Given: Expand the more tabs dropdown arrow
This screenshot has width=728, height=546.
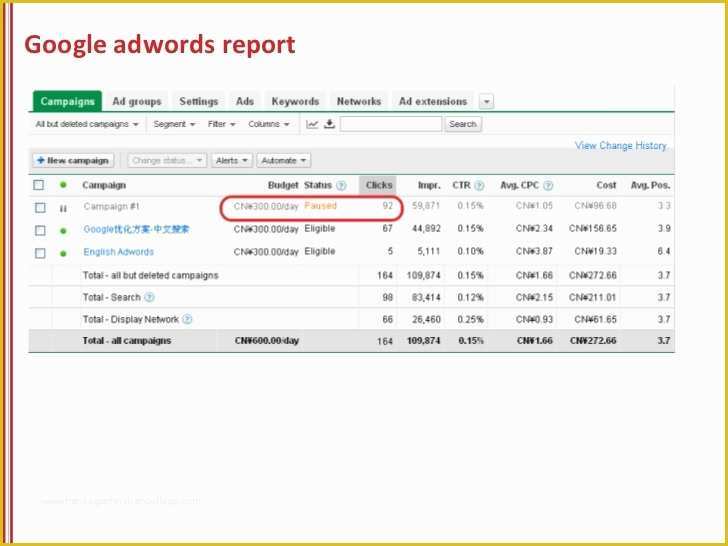Looking at the screenshot, I should (x=486, y=101).
